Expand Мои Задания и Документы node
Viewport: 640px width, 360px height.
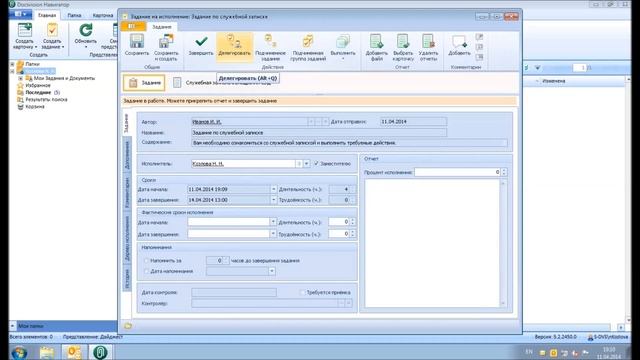20,78
